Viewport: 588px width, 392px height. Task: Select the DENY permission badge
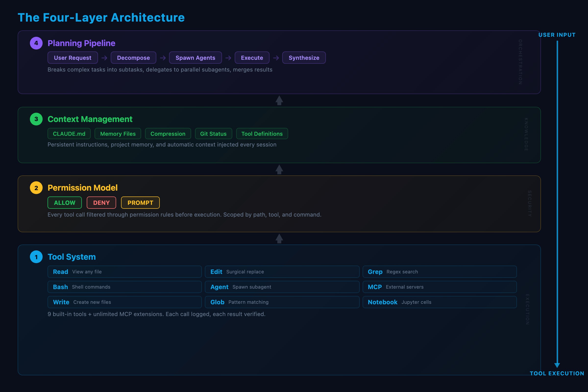101,203
